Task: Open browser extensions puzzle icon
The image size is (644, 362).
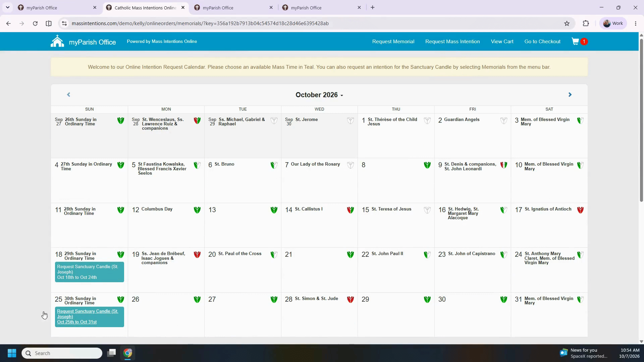Action: point(586,23)
